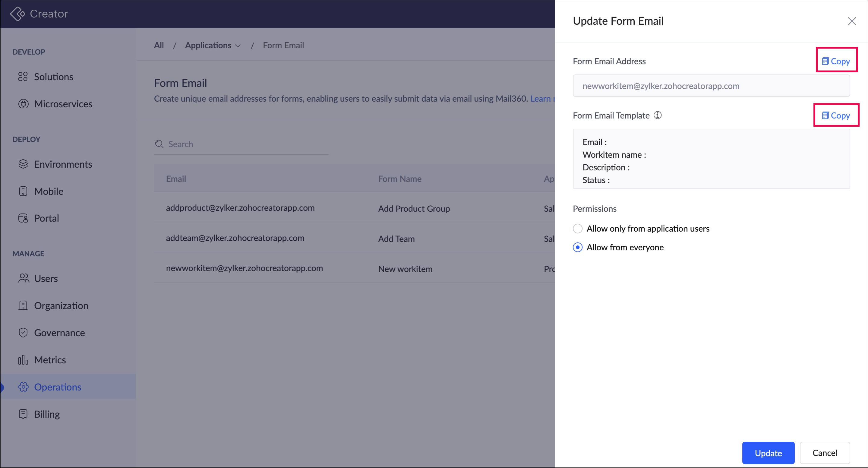The width and height of the screenshot is (868, 468).
Task: Click the Creator logo icon
Action: coord(17,14)
